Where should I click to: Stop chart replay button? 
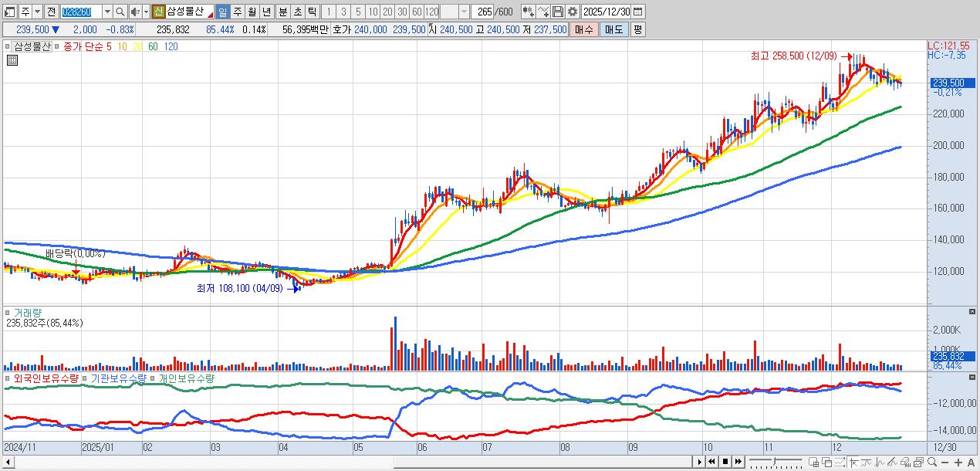(725, 462)
